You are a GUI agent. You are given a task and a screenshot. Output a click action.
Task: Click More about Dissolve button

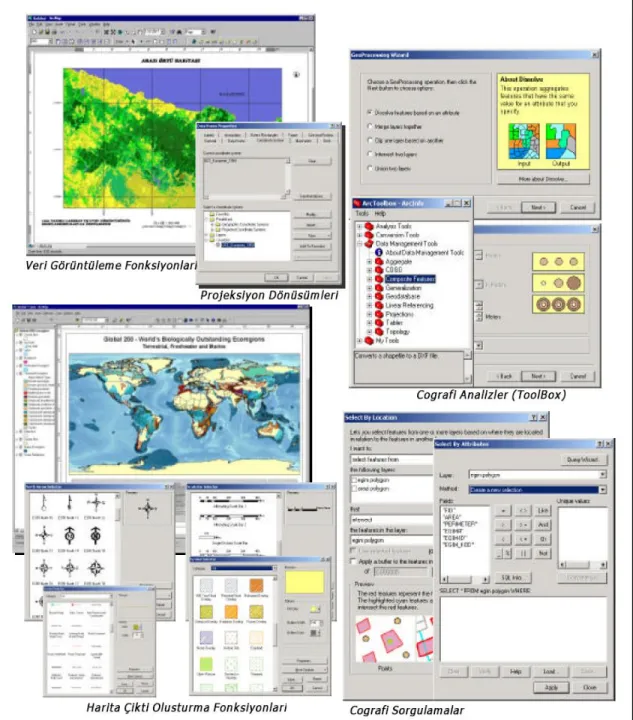pos(543,179)
